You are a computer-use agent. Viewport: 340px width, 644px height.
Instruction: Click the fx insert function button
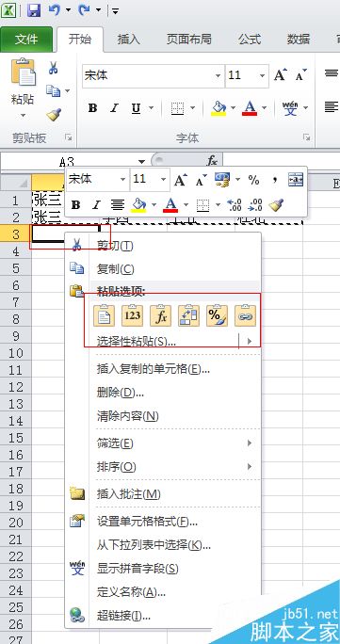tap(212, 161)
